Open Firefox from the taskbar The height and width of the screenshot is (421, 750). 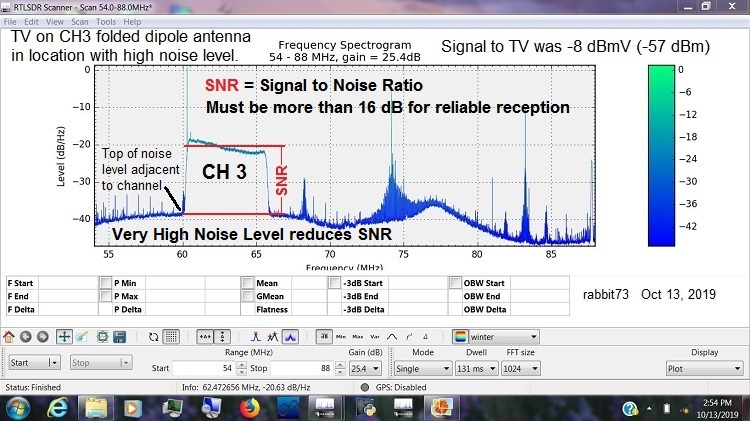tap(252, 407)
